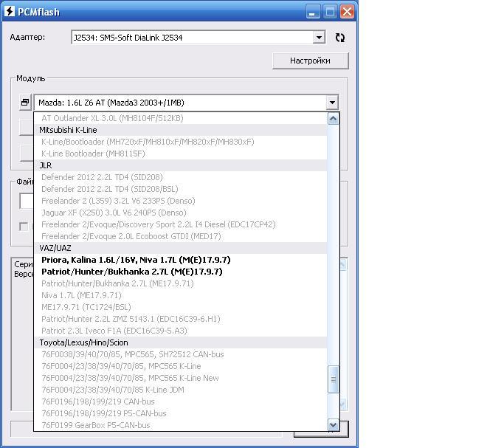Select K-Line/Bootloader (MH720xF/MH810xF) entry
504x448 pixels.
tap(180, 142)
